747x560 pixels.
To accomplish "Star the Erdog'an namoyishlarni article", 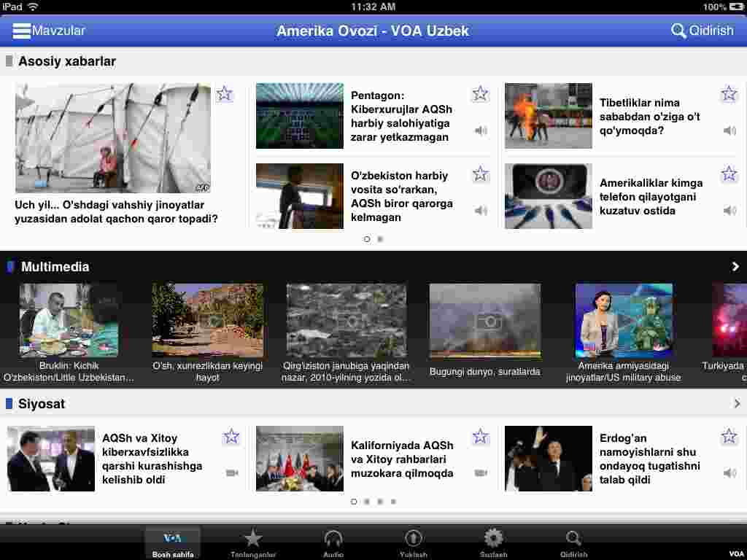I will pyautogui.click(x=729, y=436).
